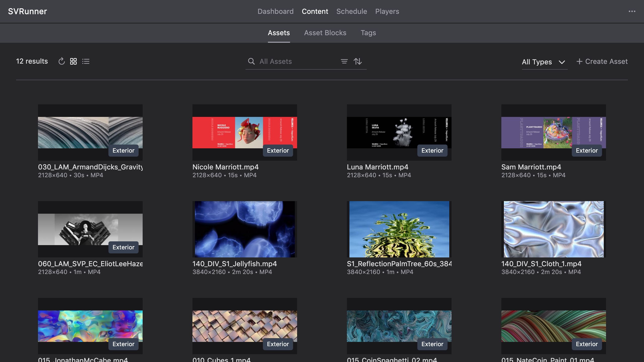Switch to grid view layout

coord(73,61)
